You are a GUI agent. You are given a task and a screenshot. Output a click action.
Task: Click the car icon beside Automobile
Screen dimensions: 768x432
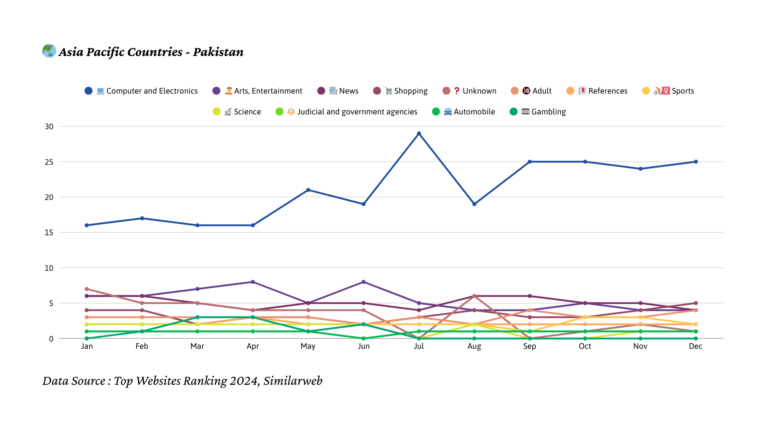(447, 112)
